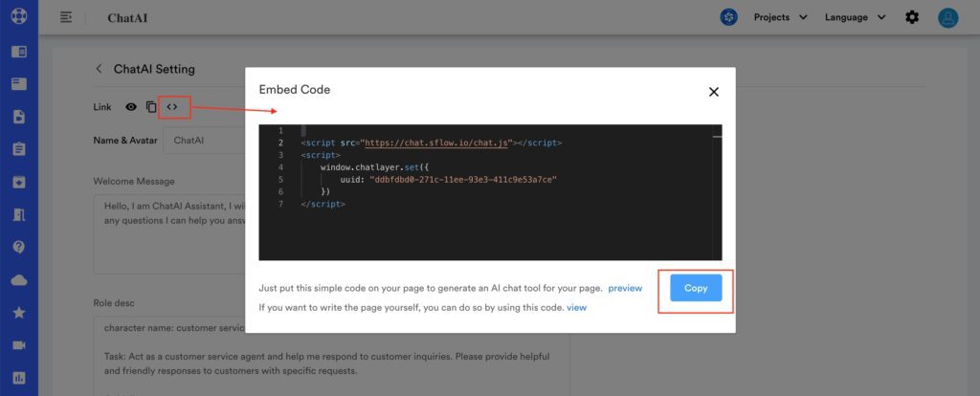Open the cloud icon in sidebar
Image resolution: width=980 pixels, height=396 pixels.
click(19, 280)
